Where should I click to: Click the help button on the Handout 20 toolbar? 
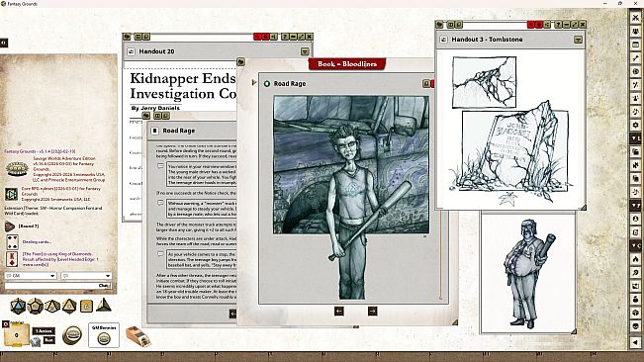tap(285, 37)
